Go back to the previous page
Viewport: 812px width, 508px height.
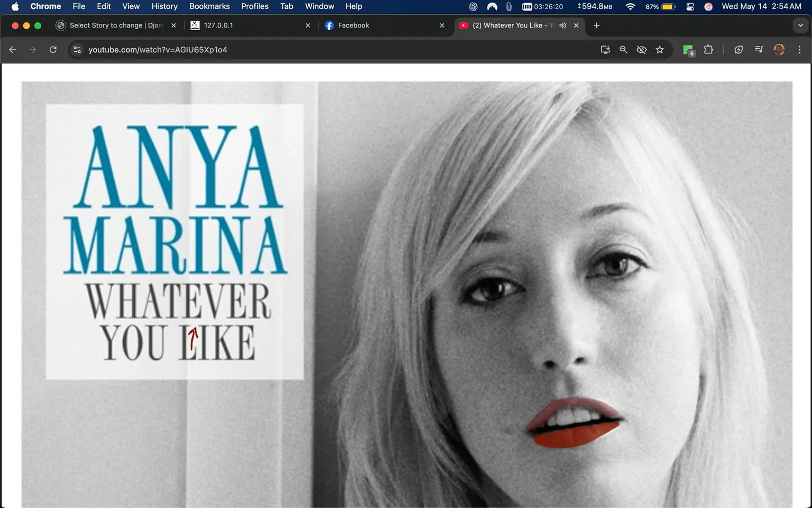[x=13, y=50]
